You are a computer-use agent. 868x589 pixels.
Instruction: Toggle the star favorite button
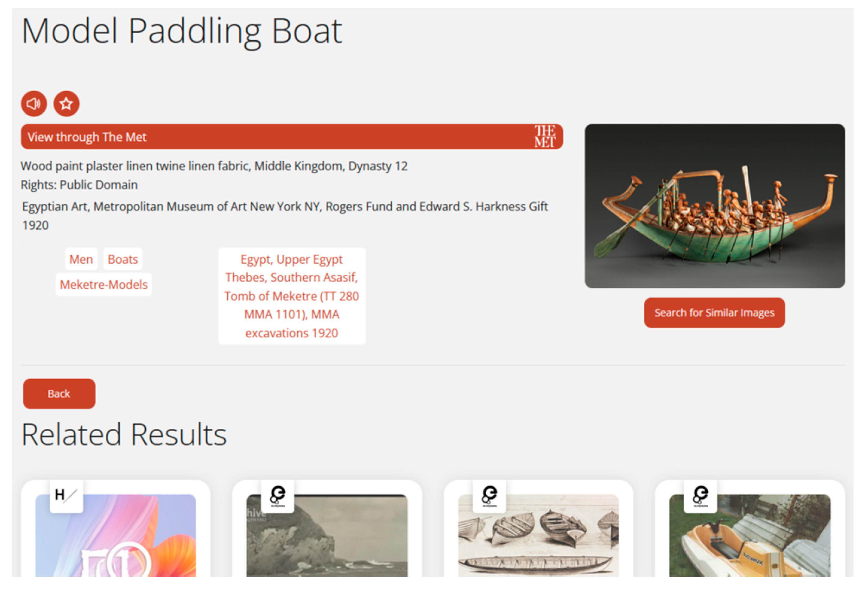pyautogui.click(x=66, y=104)
